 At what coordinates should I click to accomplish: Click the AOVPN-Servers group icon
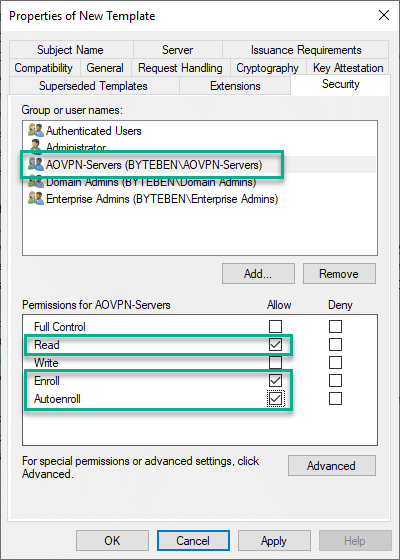click(x=36, y=165)
